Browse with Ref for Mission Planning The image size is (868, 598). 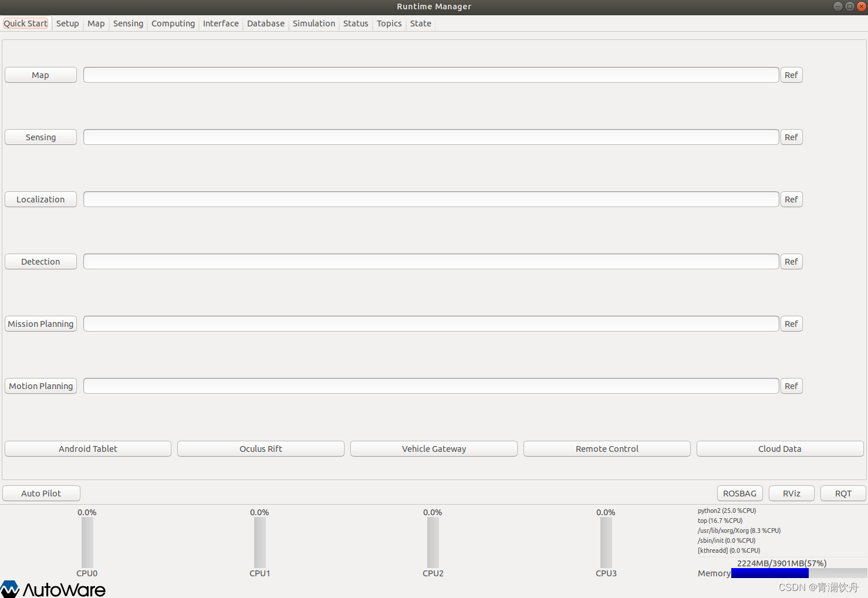point(791,324)
